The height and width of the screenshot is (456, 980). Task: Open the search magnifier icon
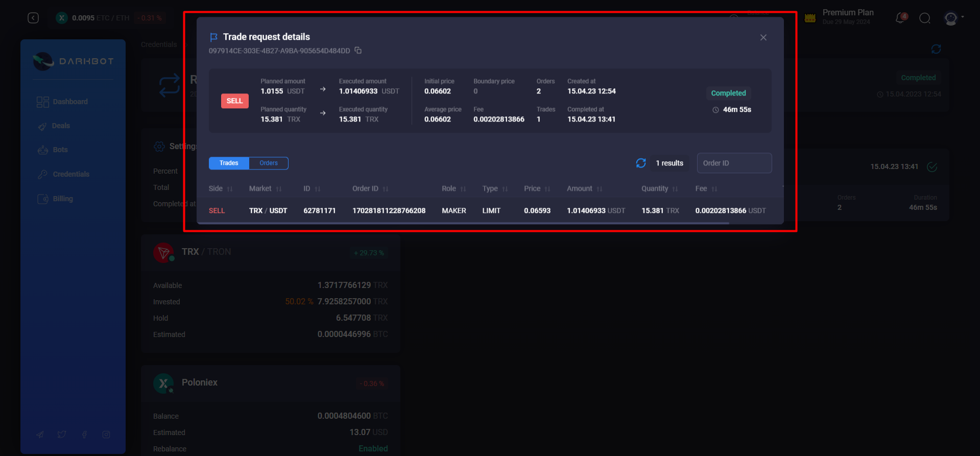tap(925, 18)
